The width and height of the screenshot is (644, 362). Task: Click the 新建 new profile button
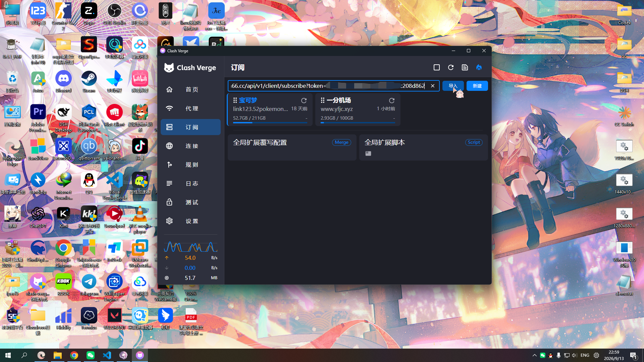tap(477, 86)
